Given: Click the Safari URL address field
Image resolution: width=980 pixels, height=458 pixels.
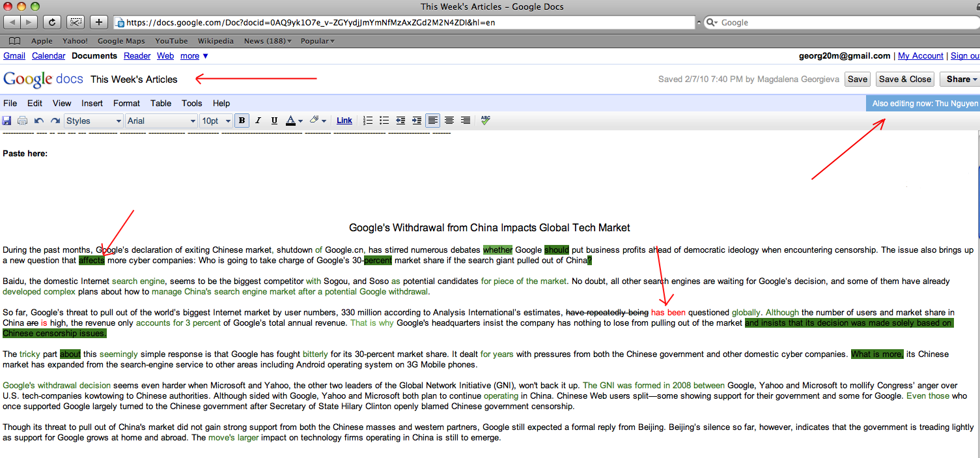Looking at the screenshot, I should (404, 22).
